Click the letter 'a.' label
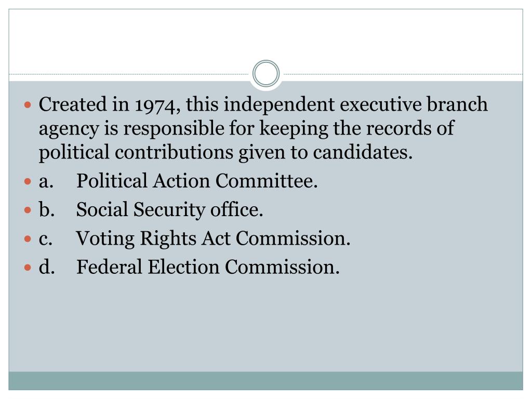Viewport: 532px width, 399px height. coord(46,181)
